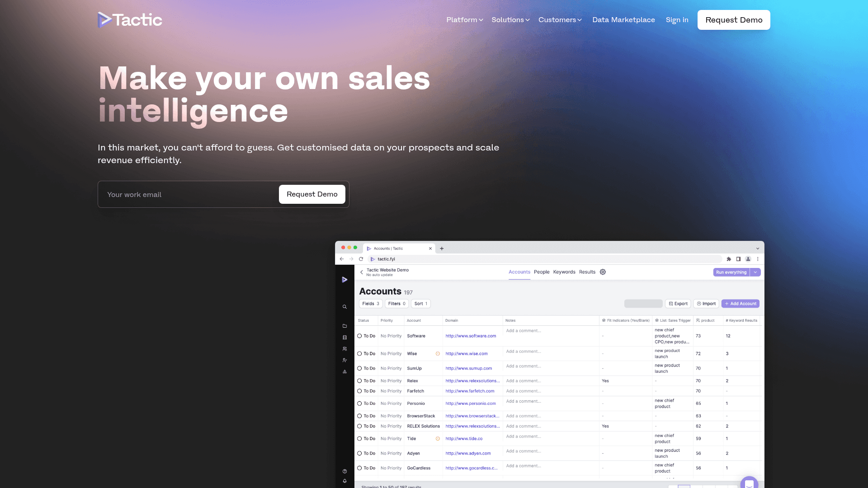The image size is (868, 488).
Task: Open No Priority selector for Software row
Action: (x=391, y=336)
